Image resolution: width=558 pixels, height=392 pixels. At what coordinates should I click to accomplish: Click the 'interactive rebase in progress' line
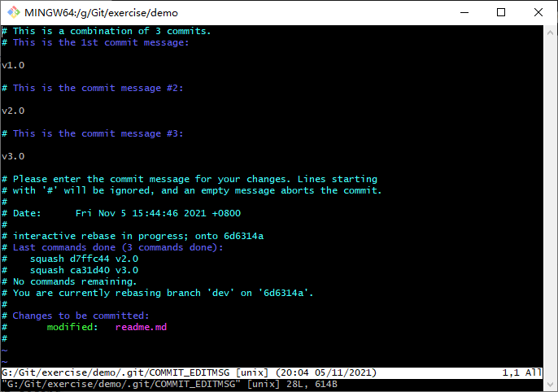[x=133, y=236]
